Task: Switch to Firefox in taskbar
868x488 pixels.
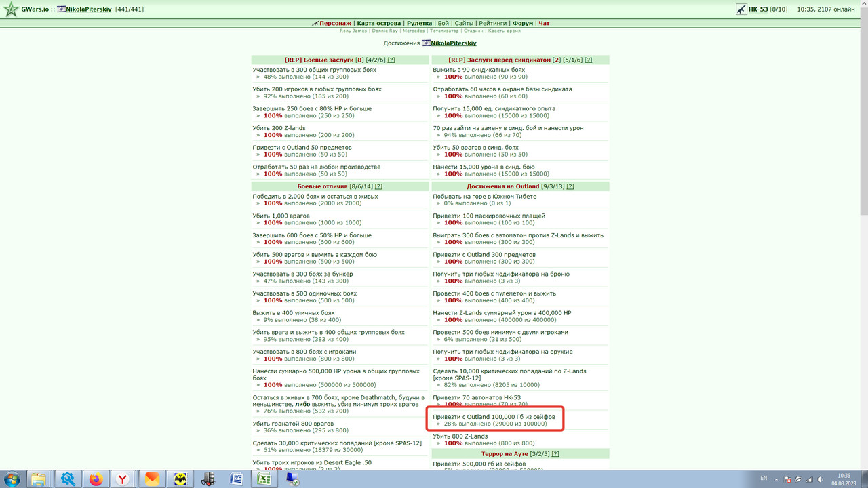Action: [x=96, y=479]
